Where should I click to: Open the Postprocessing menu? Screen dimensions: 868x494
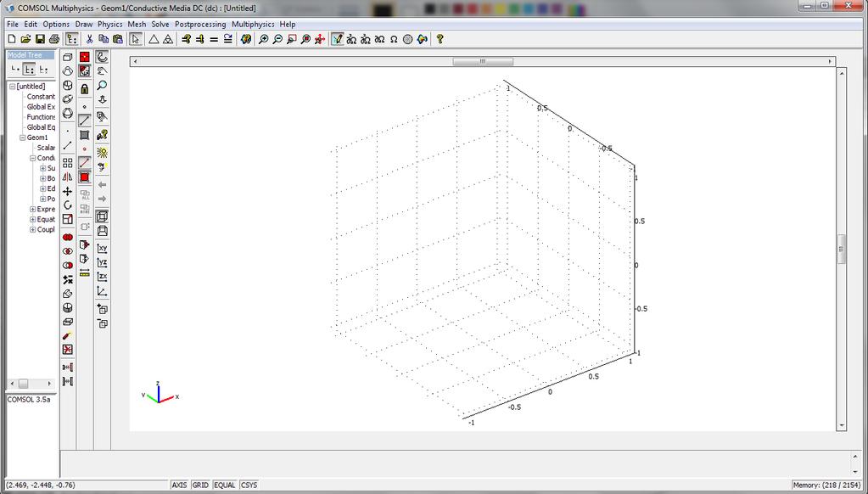point(200,25)
